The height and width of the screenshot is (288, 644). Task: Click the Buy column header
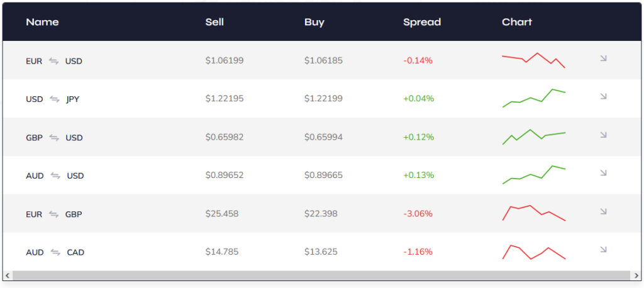pos(314,22)
